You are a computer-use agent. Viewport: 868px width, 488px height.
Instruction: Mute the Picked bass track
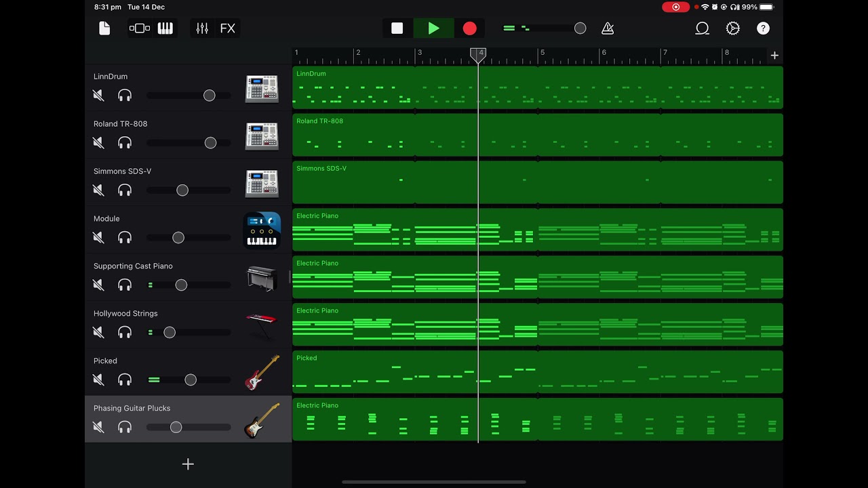98,380
